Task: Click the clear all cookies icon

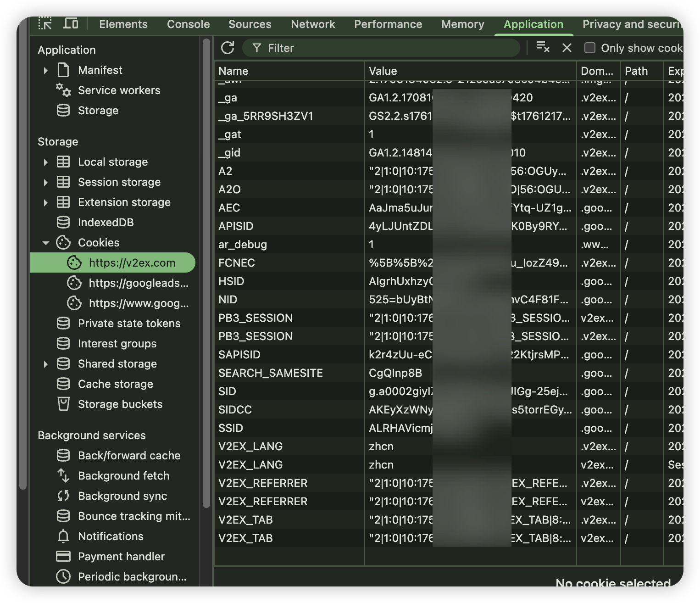Action: (543, 47)
